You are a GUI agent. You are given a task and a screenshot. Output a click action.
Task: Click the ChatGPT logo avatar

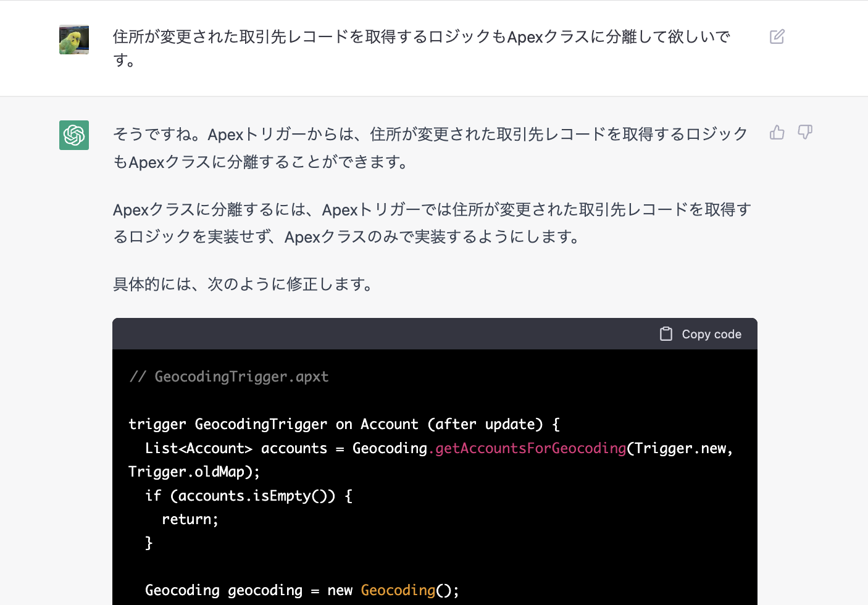tap(74, 135)
